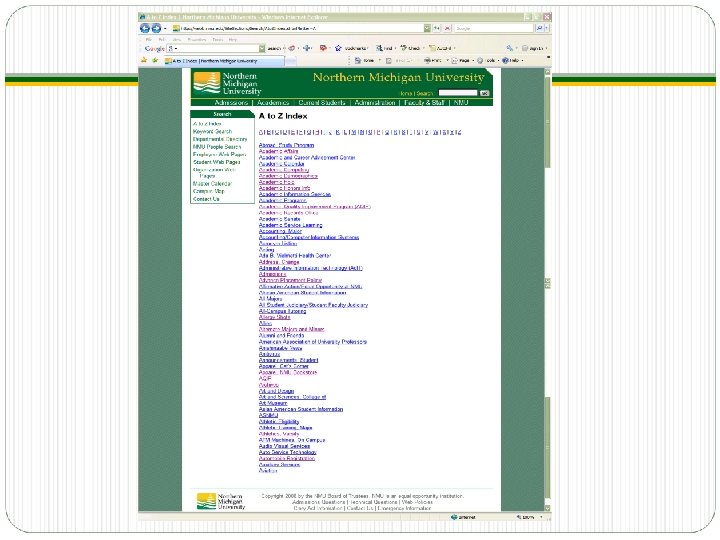
Task: Click the Page icon in the command bar
Action: pos(455,60)
